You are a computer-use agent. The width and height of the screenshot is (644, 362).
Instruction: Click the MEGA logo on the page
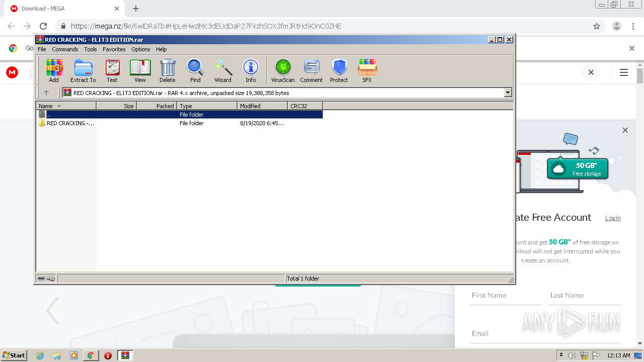point(12,72)
